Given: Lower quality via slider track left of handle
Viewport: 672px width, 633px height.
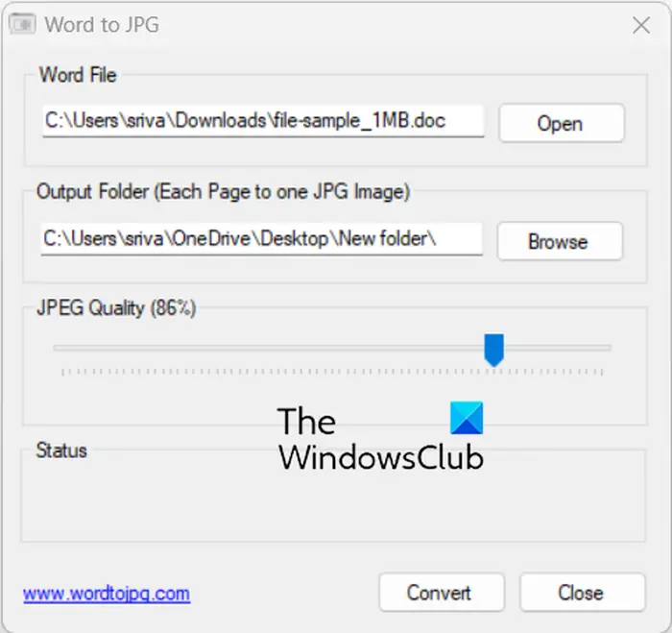Looking at the screenshot, I should pyautogui.click(x=268, y=348).
